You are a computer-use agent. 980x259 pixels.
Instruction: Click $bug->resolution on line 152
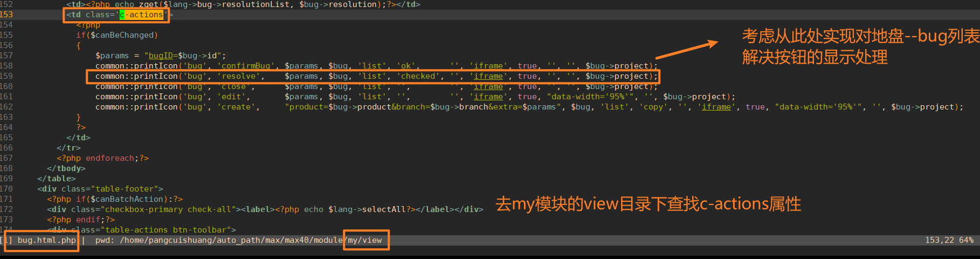point(339,4)
